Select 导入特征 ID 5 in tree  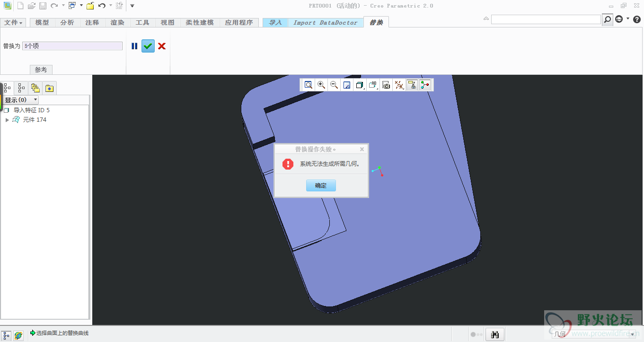pyautogui.click(x=32, y=110)
